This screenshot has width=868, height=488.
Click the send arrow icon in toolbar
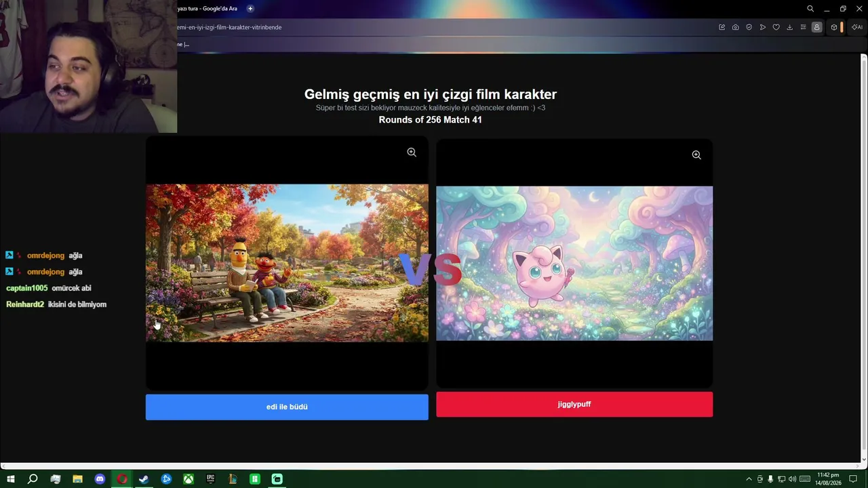[x=763, y=27]
